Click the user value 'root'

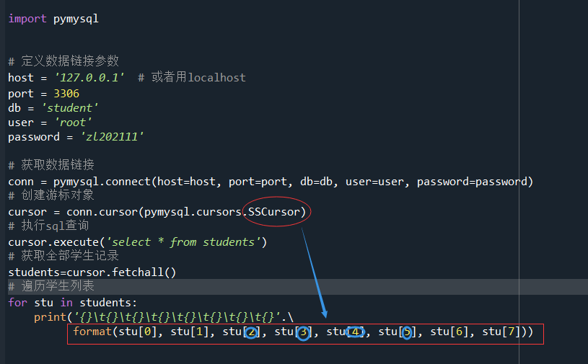click(73, 123)
